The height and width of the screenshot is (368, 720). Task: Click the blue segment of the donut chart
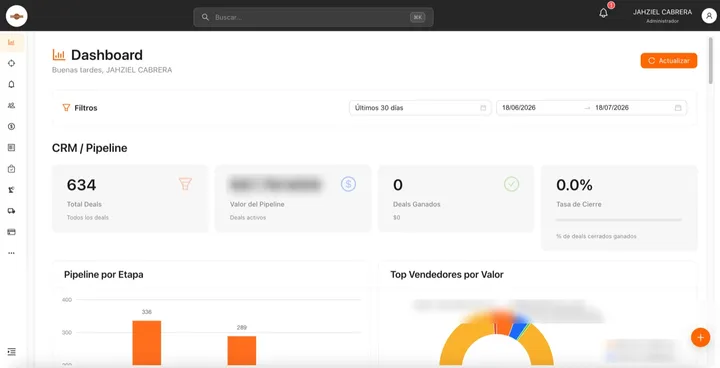pyautogui.click(x=519, y=331)
